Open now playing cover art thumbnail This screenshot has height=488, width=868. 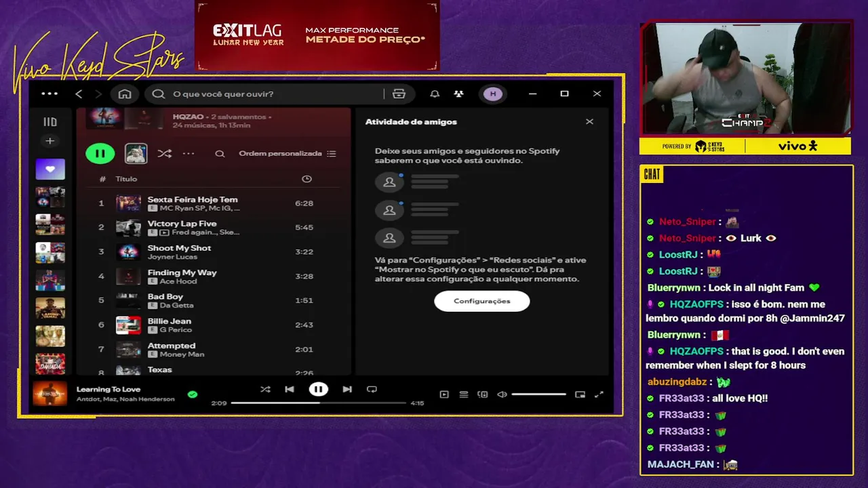click(50, 394)
